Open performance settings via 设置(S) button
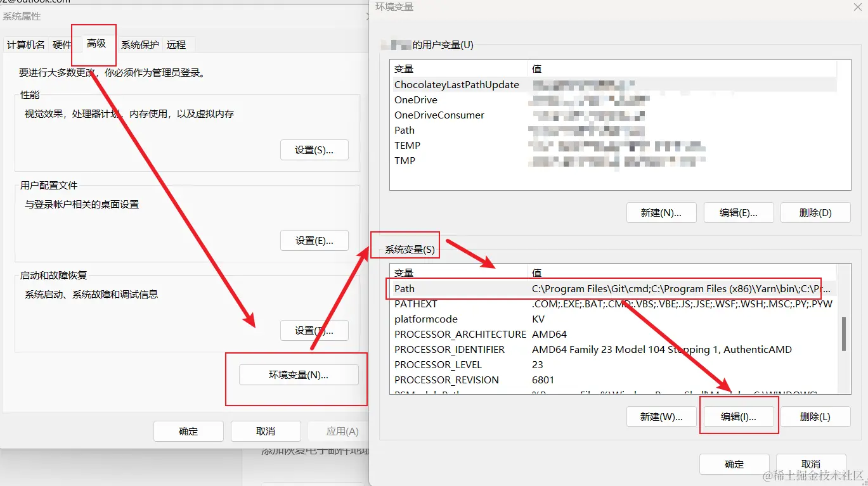The image size is (868, 486). [x=314, y=150]
